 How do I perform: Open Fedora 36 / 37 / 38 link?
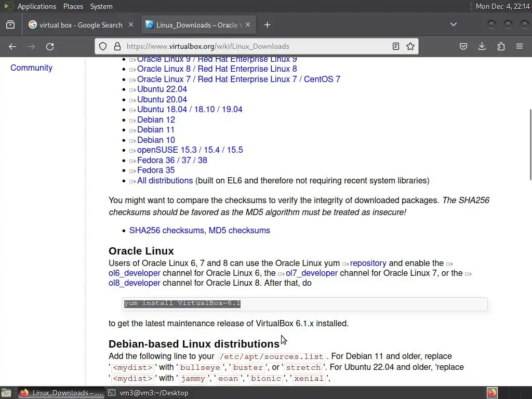pyautogui.click(x=172, y=160)
